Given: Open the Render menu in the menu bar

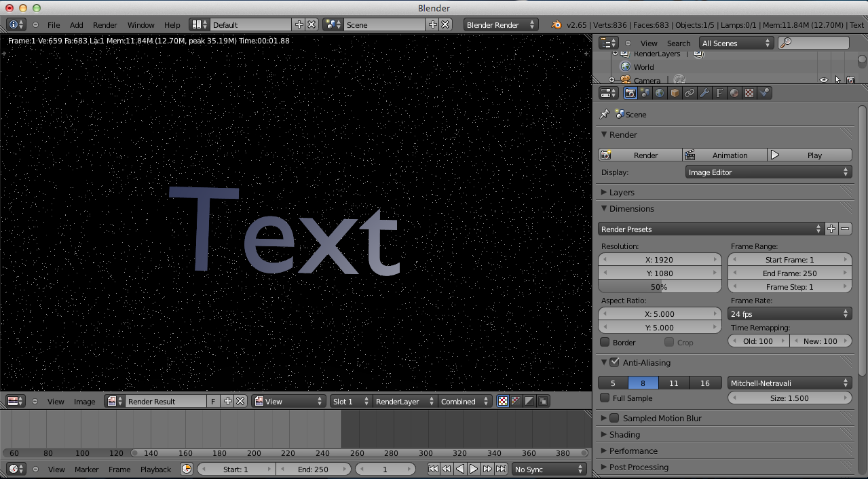Looking at the screenshot, I should (105, 24).
